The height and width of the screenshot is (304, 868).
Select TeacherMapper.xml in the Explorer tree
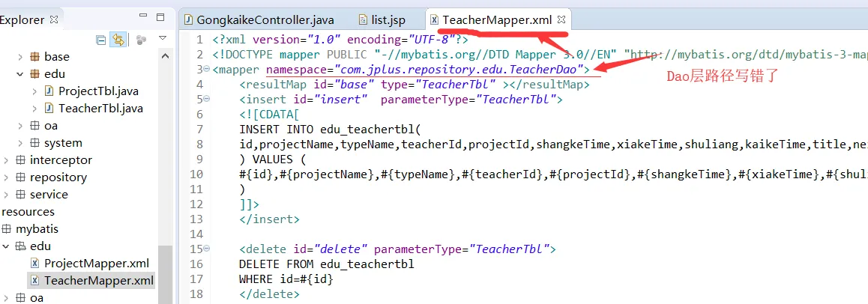[x=98, y=280]
